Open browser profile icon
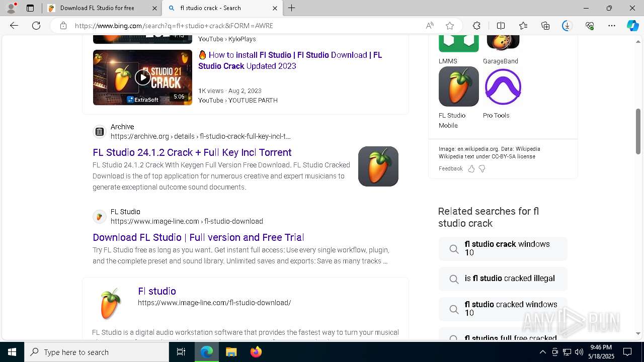Image resolution: width=644 pixels, height=362 pixels. (11, 8)
